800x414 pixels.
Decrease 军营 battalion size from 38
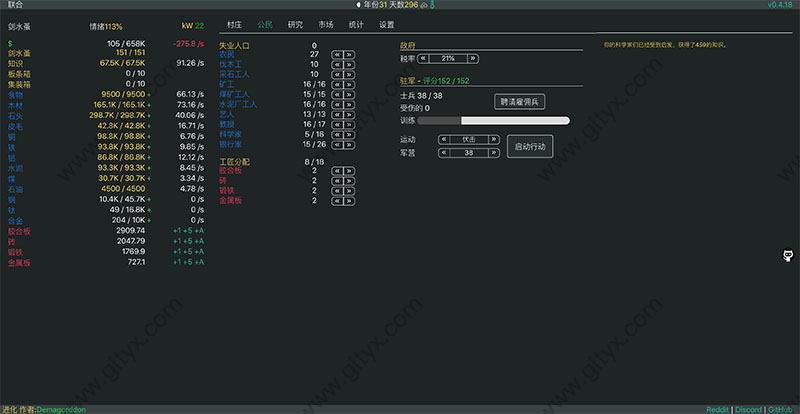tap(444, 153)
